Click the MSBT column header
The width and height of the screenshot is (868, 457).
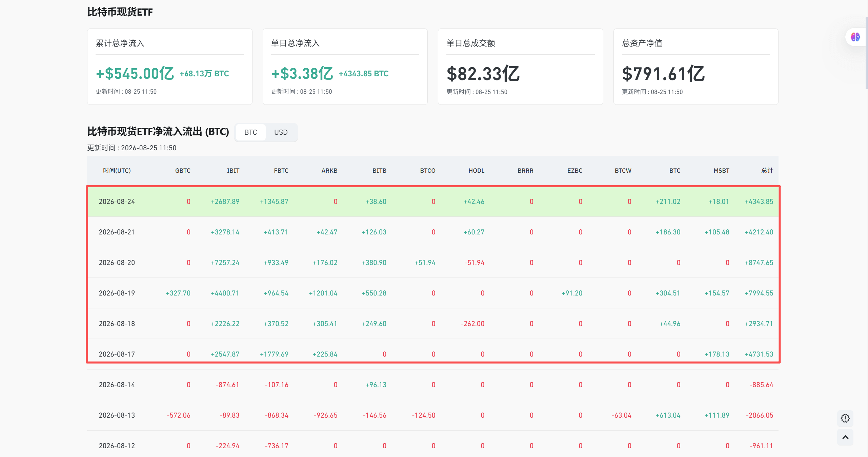click(x=721, y=171)
